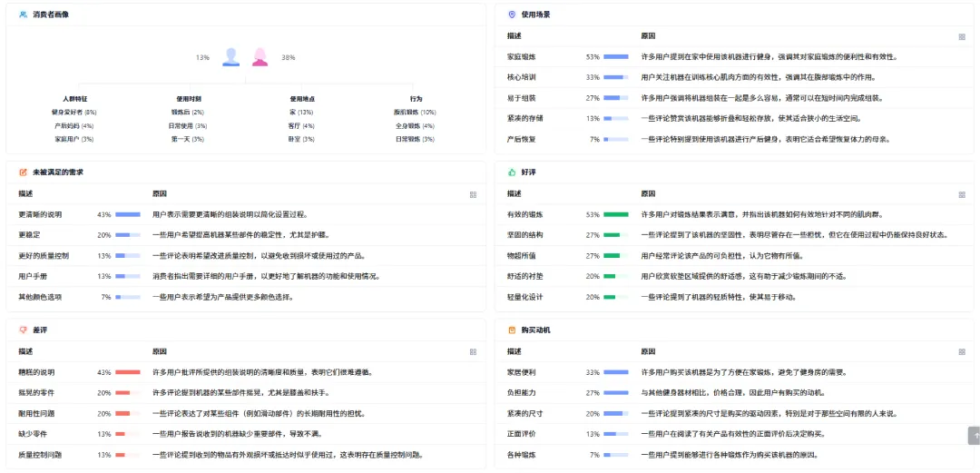Viewport: 980px width, 473px height.
Task: Select 锻炼后 (2%) under 使用时刻
Action: [189, 113]
